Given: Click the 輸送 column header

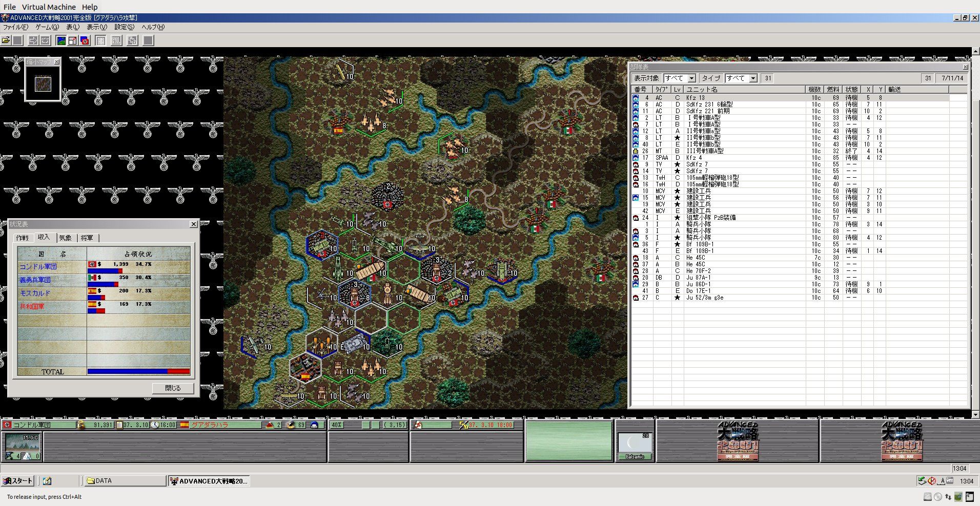Looking at the screenshot, I should click(x=918, y=90).
